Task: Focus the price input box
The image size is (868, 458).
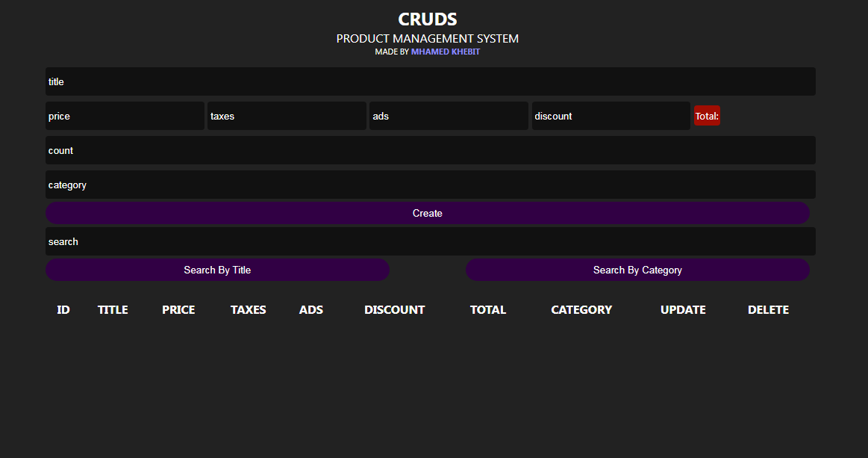Action: [125, 116]
